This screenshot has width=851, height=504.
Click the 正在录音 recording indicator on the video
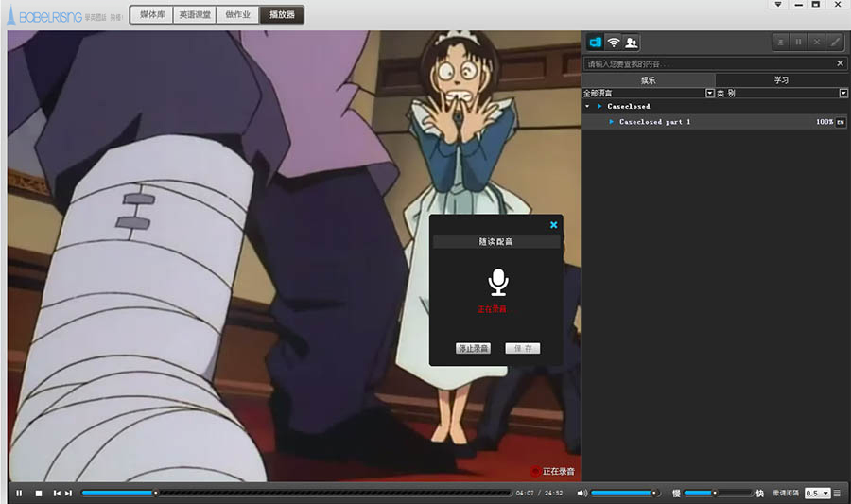(x=552, y=472)
